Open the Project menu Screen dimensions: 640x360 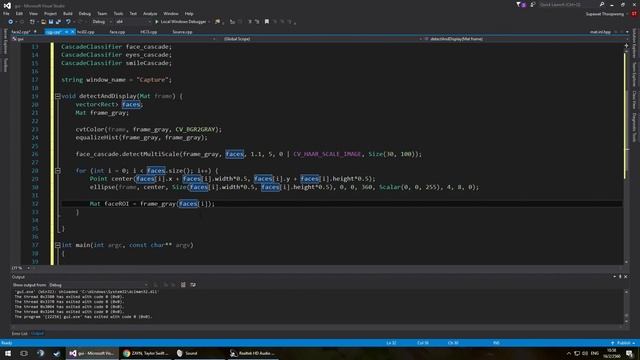click(50, 13)
